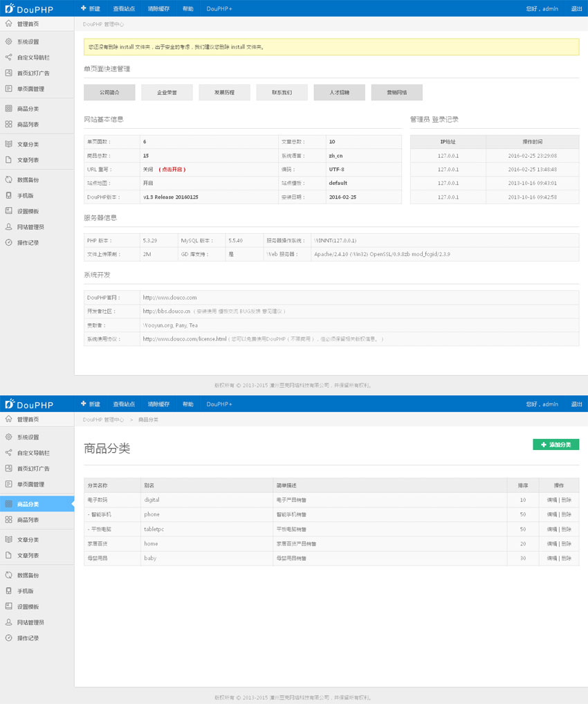Click the 手机版 phone icon in lower sidebar
The image size is (588, 704).
(8, 591)
